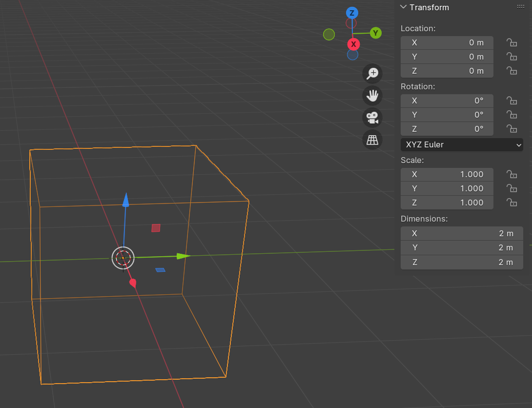The image size is (532, 408).
Task: Open the XYZ Euler rotation mode dropdown
Action: tap(461, 144)
